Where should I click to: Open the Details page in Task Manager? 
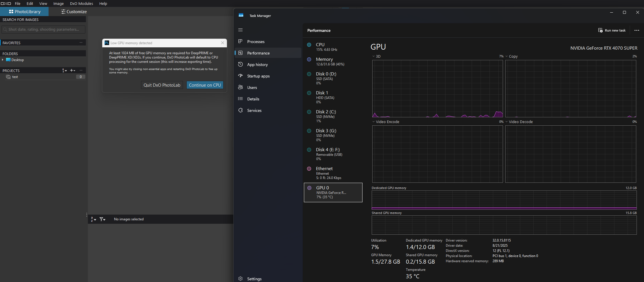click(x=268, y=99)
